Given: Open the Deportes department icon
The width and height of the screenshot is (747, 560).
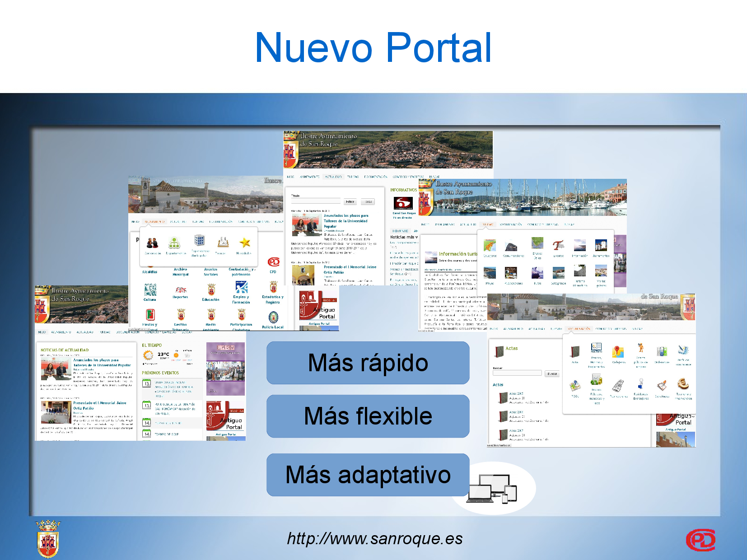Looking at the screenshot, I should (x=181, y=289).
